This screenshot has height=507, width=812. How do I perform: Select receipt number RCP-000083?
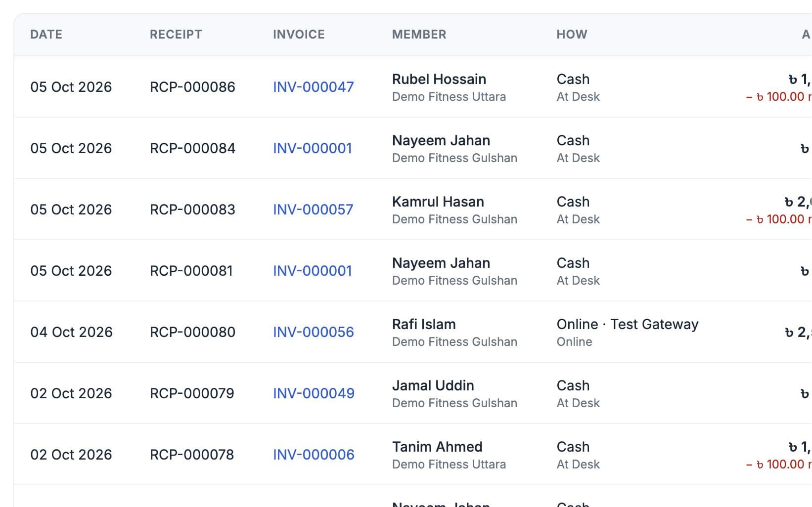[192, 210]
